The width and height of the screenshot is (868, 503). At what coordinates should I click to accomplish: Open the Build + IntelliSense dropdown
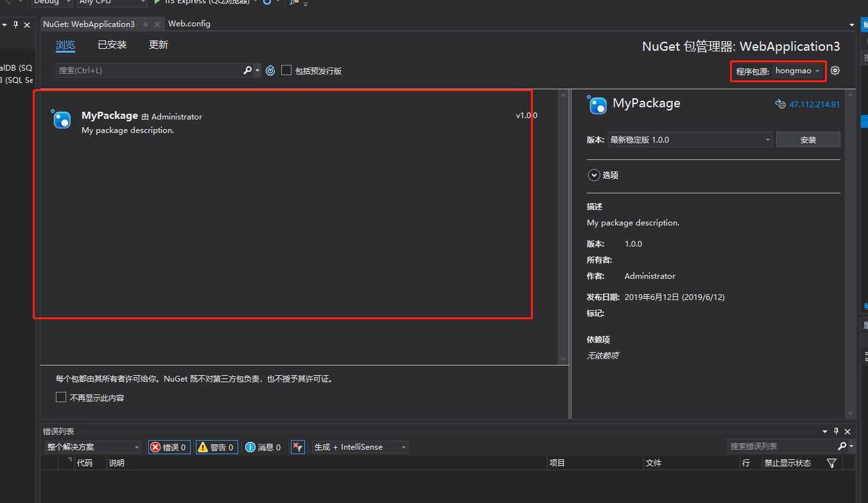(360, 447)
